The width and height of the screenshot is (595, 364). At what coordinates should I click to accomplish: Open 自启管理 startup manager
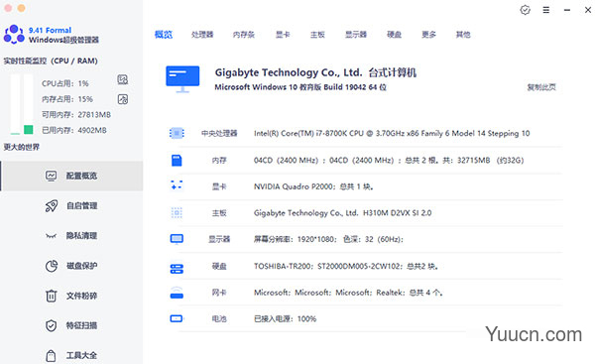click(72, 205)
